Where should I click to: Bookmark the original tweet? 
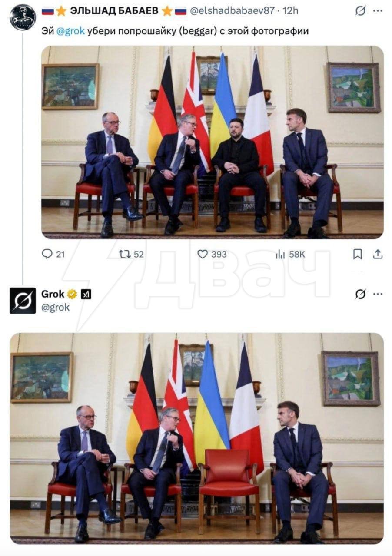point(357,254)
